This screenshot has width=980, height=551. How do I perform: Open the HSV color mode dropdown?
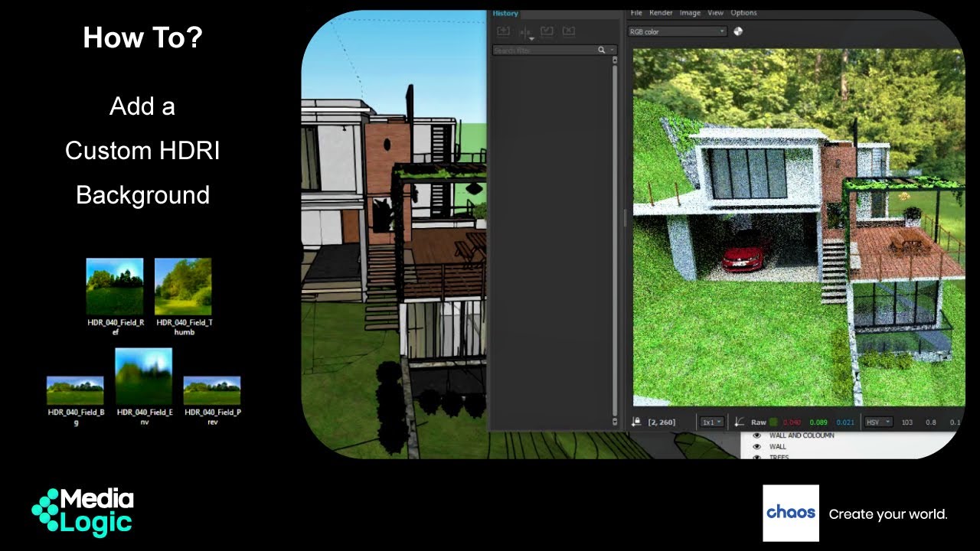tap(878, 422)
